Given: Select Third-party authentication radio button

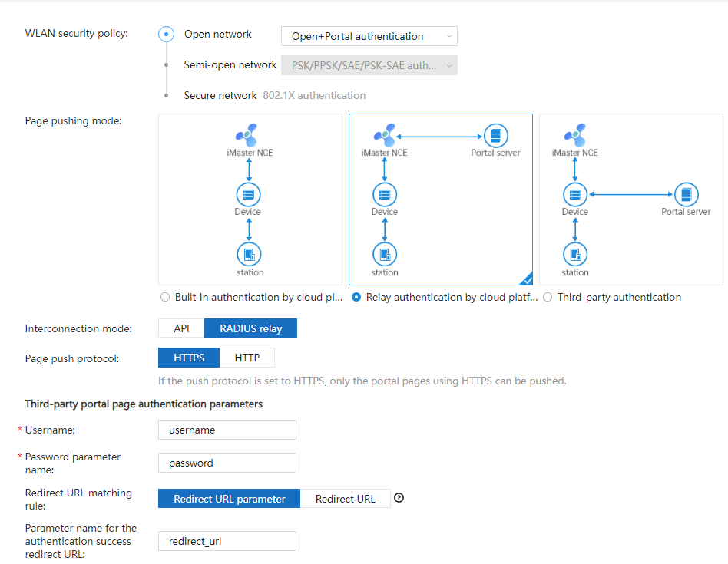Looking at the screenshot, I should [548, 297].
